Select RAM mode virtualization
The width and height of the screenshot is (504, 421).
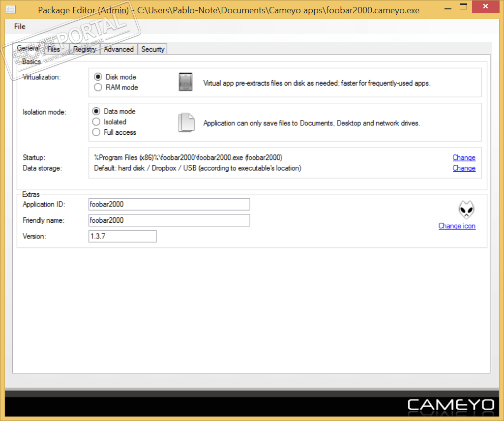pyautogui.click(x=116, y=88)
